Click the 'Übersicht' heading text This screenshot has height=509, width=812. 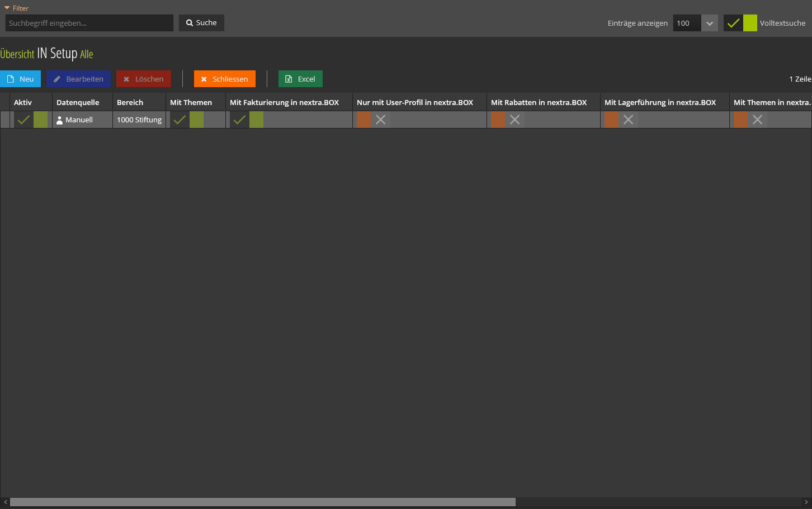17,54
